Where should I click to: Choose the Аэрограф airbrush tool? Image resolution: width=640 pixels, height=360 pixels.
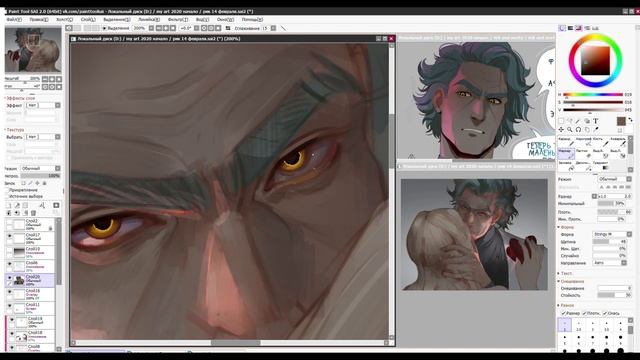click(584, 142)
